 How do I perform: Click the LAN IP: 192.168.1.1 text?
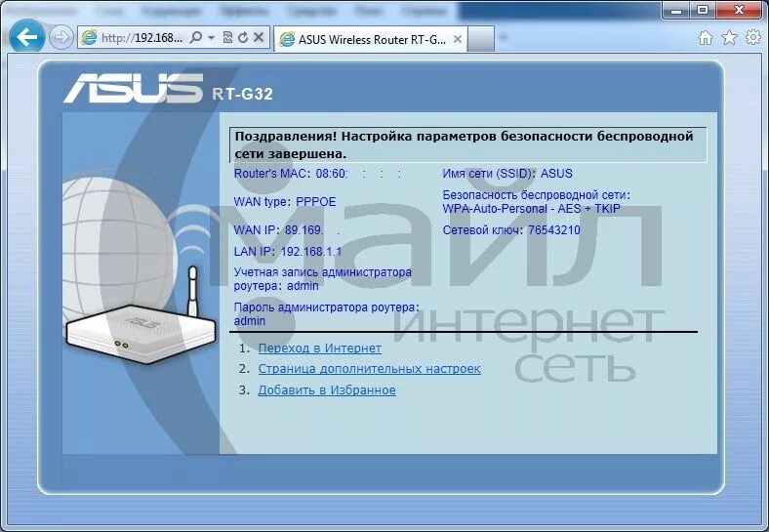(x=288, y=252)
